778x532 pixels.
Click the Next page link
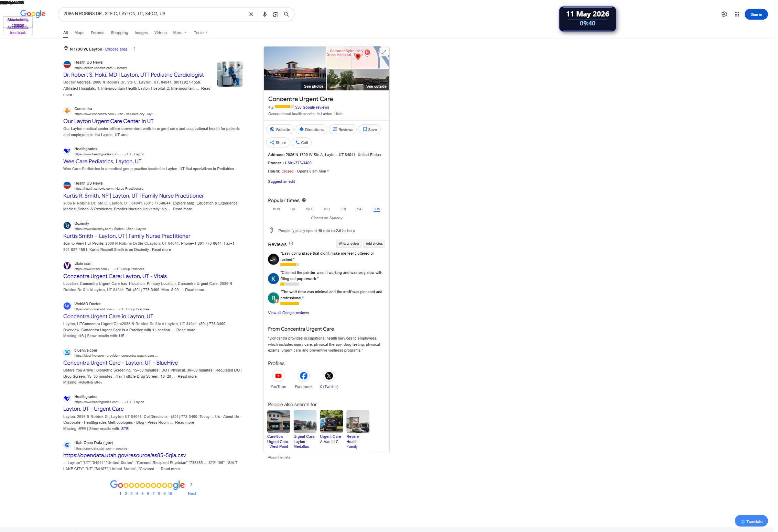(x=192, y=494)
